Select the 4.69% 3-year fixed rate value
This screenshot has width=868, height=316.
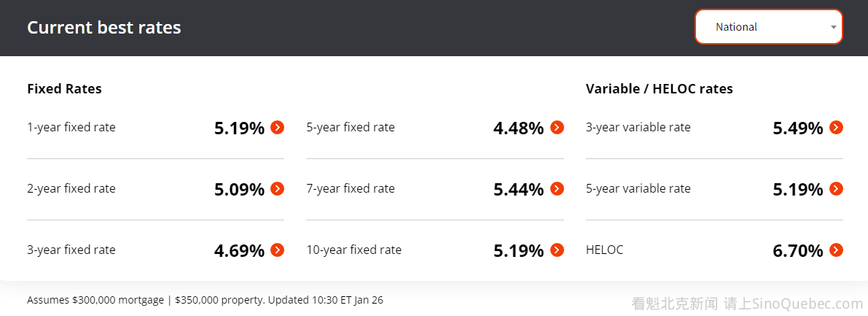[x=239, y=251]
